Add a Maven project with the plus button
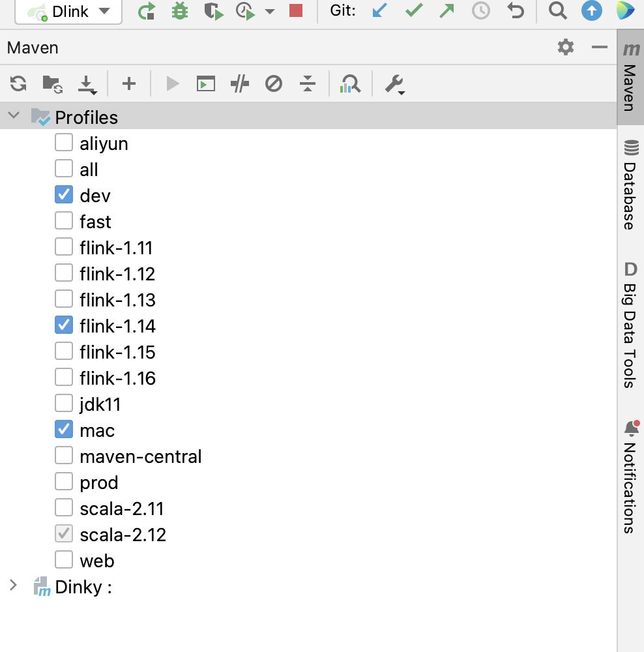The height and width of the screenshot is (652, 644). [x=128, y=83]
